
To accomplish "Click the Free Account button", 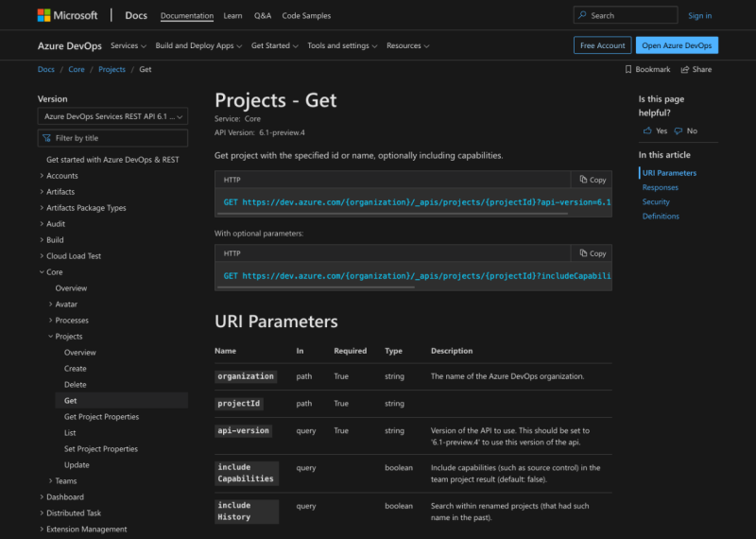I will coord(602,45).
